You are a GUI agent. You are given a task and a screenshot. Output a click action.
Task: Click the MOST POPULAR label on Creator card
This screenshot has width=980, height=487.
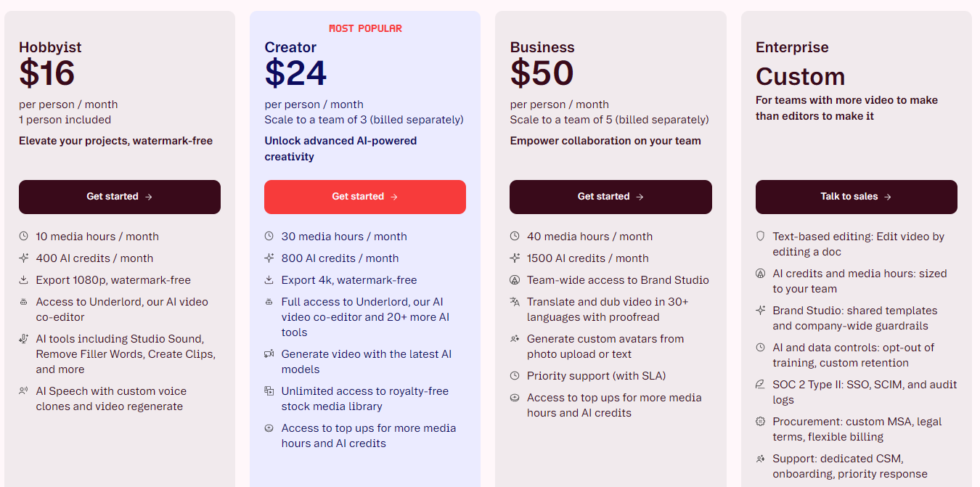click(365, 28)
